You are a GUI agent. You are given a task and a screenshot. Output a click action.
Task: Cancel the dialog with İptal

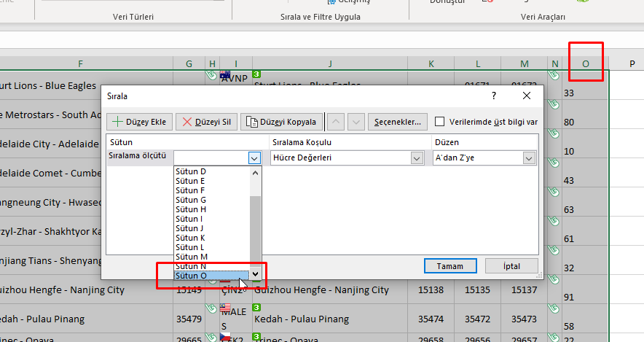pyautogui.click(x=511, y=266)
